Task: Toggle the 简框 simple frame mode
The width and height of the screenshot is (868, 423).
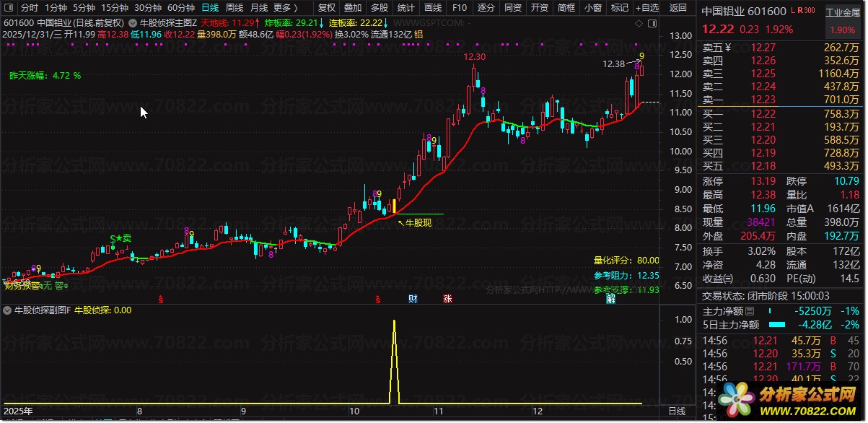Action: click(x=566, y=8)
